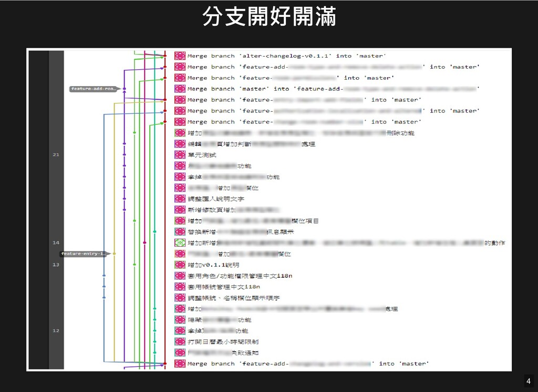Select commit message ending with 失敗通知

223,353
